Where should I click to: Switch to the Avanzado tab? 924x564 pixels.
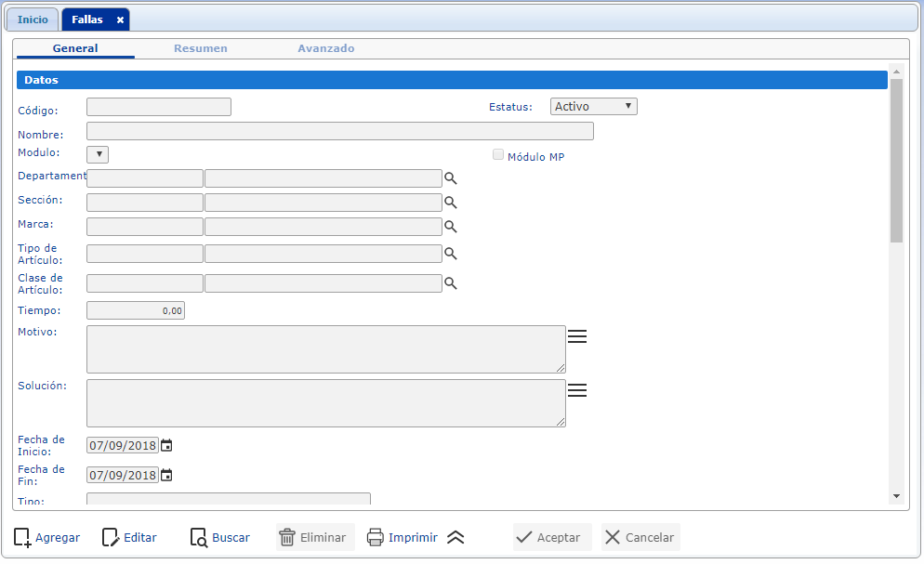326,48
